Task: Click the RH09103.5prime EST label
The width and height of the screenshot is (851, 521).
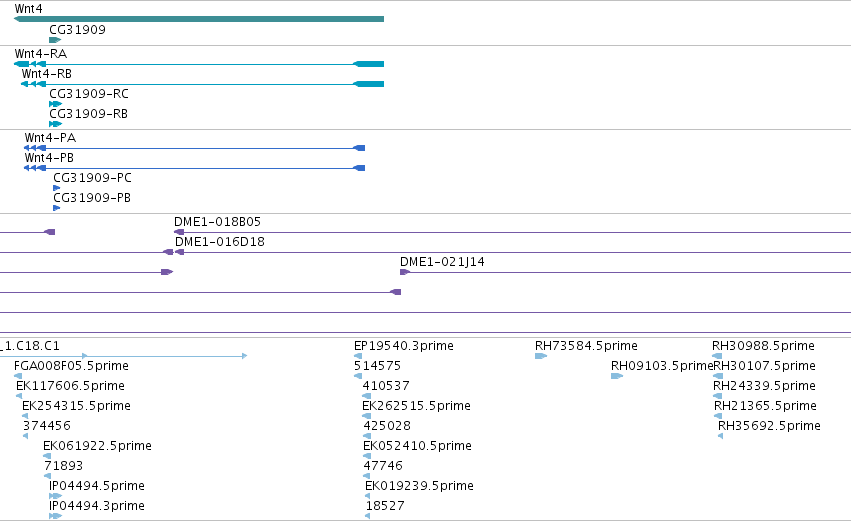Action: 662,366
